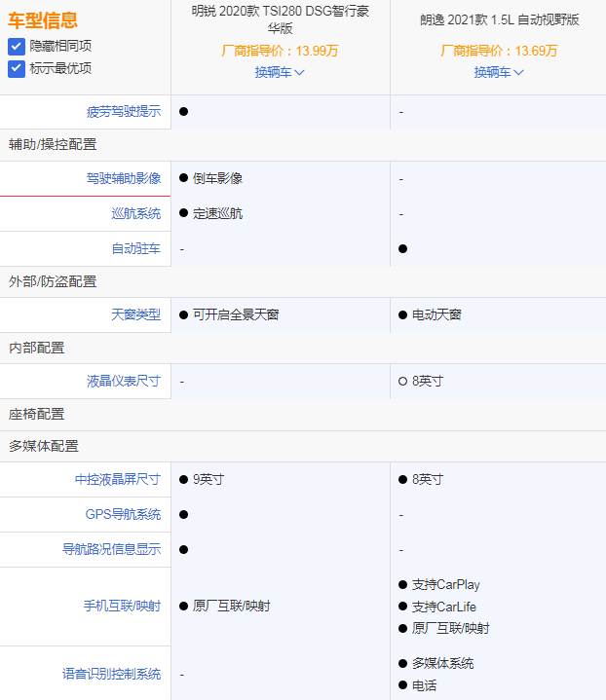This screenshot has width=606, height=700.
Task: Click the 辅助/操控配置 section header
Action: pyautogui.click(x=53, y=144)
